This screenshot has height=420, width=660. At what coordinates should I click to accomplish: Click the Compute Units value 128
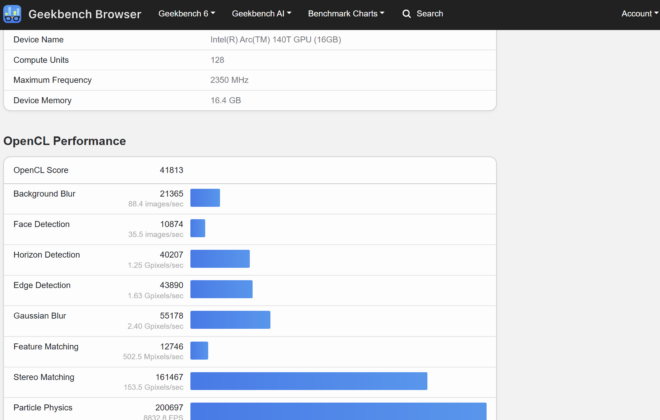pyautogui.click(x=217, y=60)
